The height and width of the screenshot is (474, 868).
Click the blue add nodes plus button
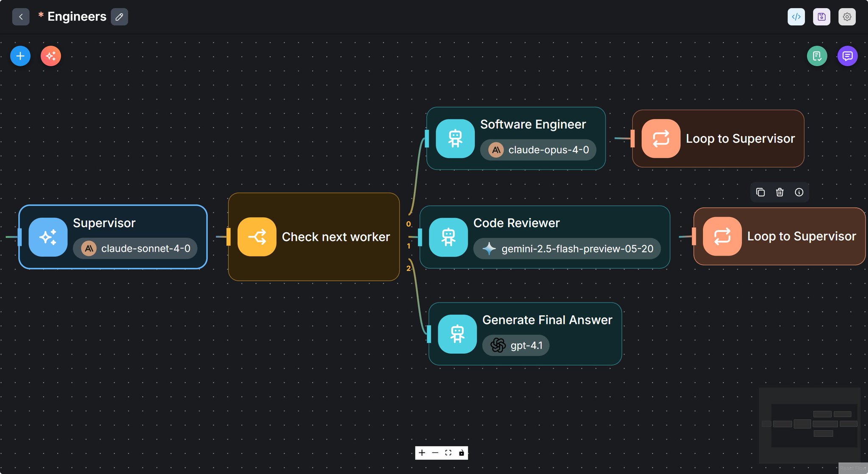click(x=20, y=56)
